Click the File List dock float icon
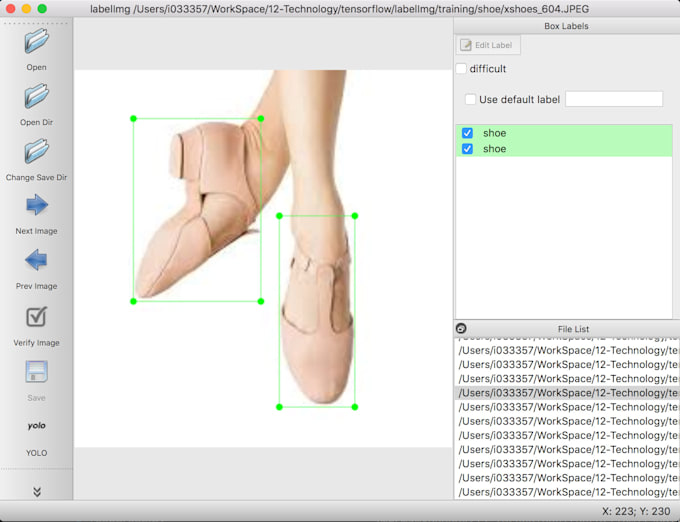The height and width of the screenshot is (522, 680). pos(461,328)
